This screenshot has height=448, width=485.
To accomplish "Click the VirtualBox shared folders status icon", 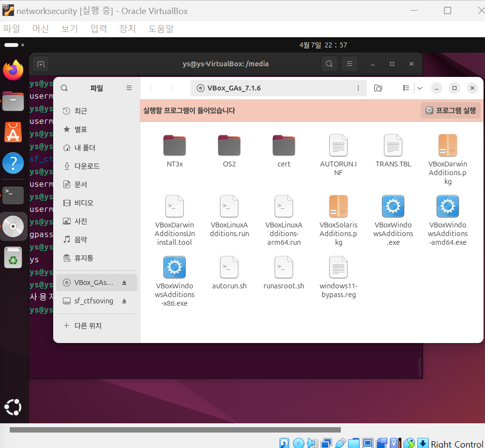I will tap(354, 443).
